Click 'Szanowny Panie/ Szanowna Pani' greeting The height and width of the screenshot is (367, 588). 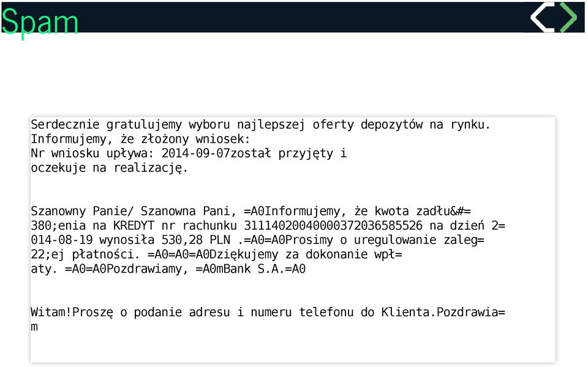tap(133, 211)
